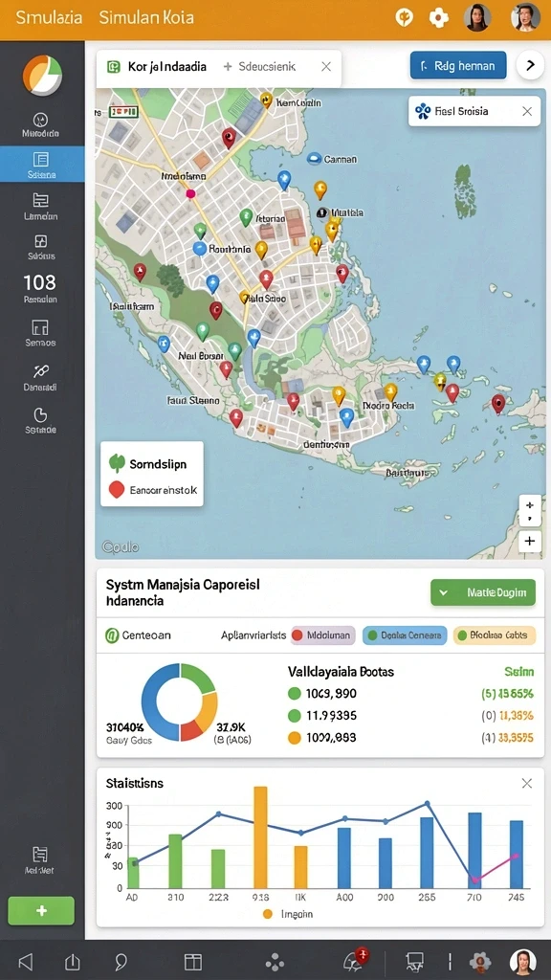Expand the right chevron arrow near Rdg heman
This screenshot has width=551, height=980.
[530, 65]
